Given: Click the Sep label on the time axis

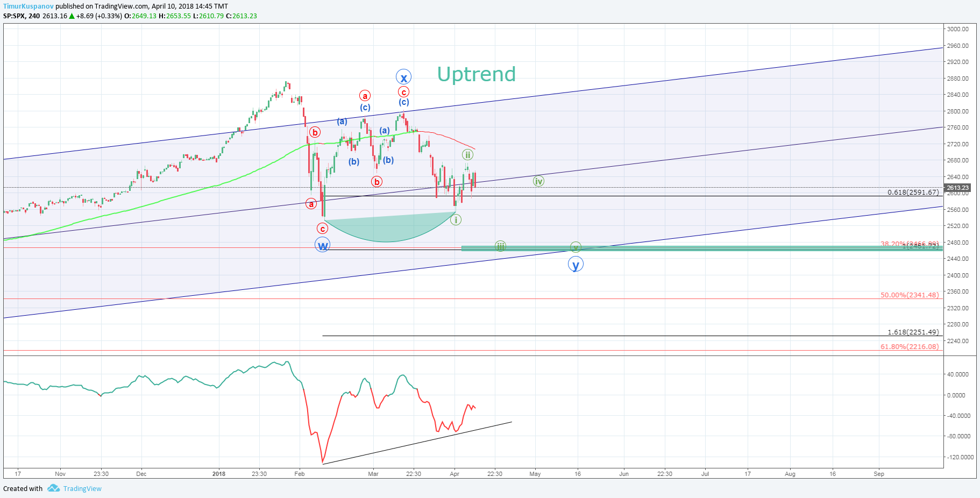Looking at the screenshot, I should click(879, 474).
